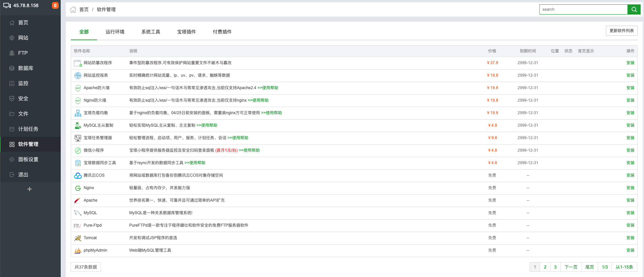Screen dimensions: 644x277
Task: Open 安全 in the sidebar
Action: tap(30, 99)
